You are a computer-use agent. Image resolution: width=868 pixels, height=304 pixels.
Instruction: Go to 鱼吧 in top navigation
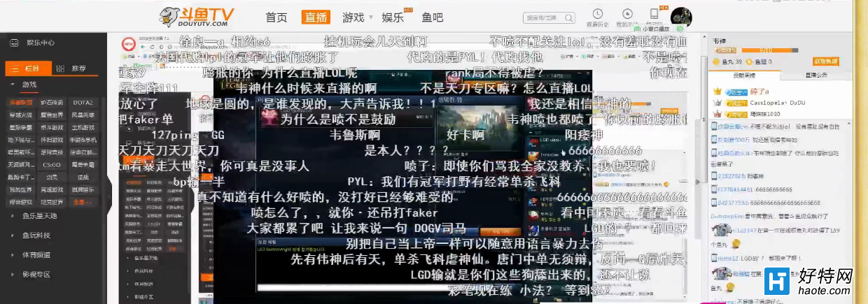pos(432,17)
